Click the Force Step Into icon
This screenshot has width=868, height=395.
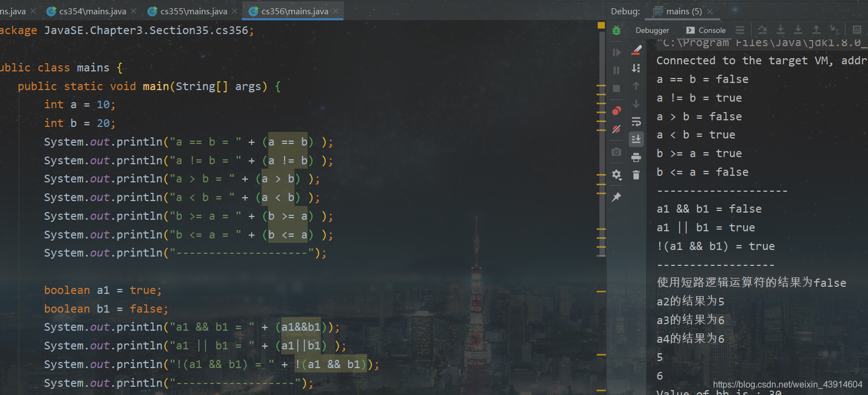point(798,30)
